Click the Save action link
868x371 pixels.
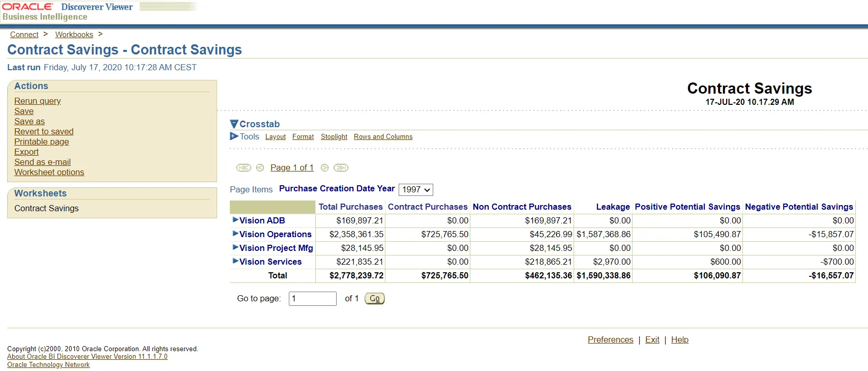tap(24, 111)
